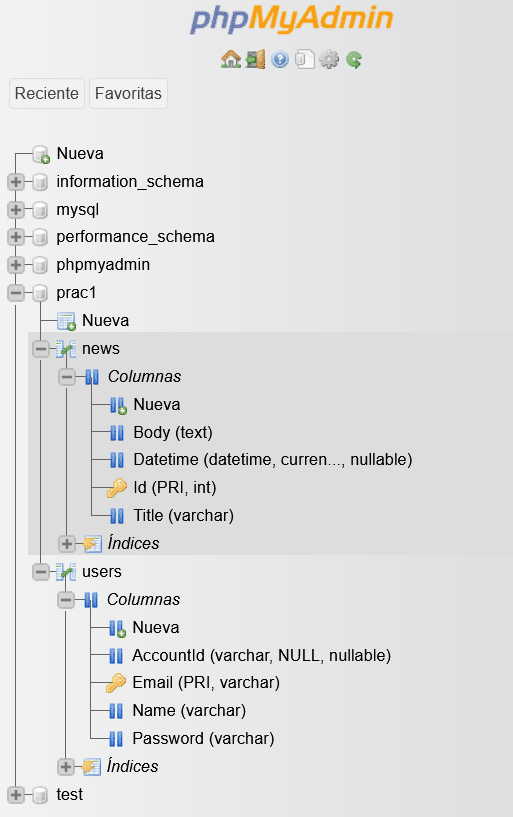
Task: Open the Reciente tab
Action: point(47,93)
